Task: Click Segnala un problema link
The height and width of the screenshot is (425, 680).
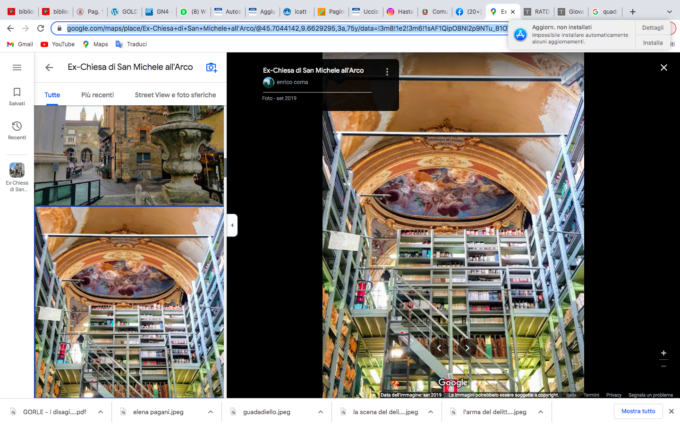Action: coord(651,395)
